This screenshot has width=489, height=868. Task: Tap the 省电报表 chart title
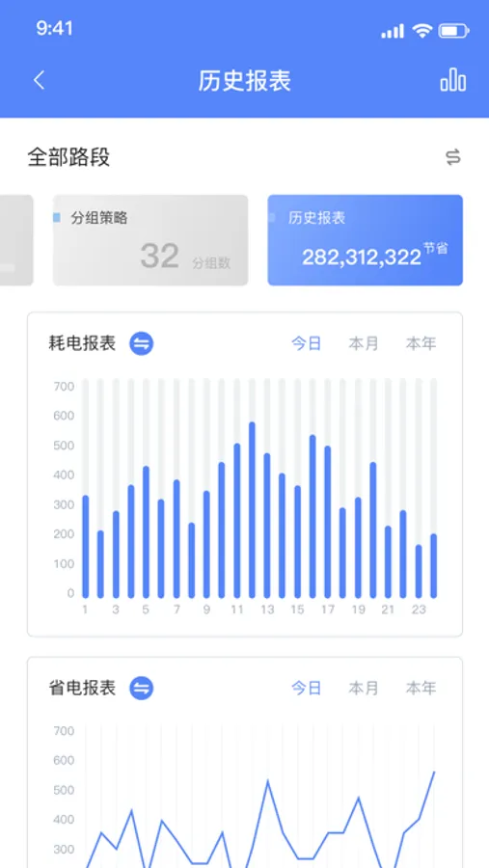(x=83, y=688)
